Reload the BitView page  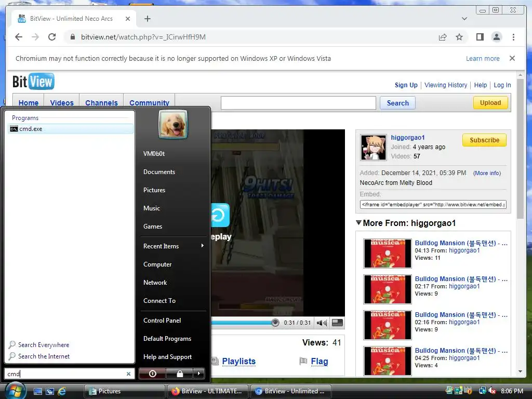point(52,37)
